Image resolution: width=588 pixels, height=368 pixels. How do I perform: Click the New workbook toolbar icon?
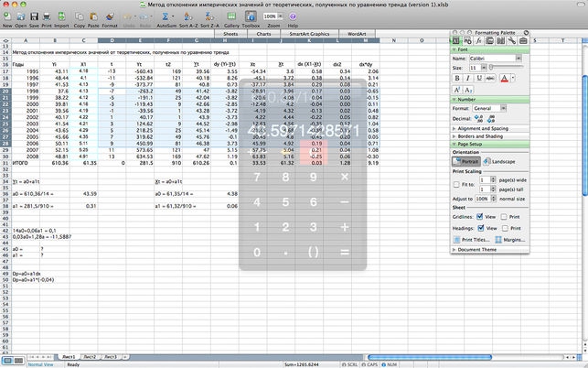click(7, 16)
